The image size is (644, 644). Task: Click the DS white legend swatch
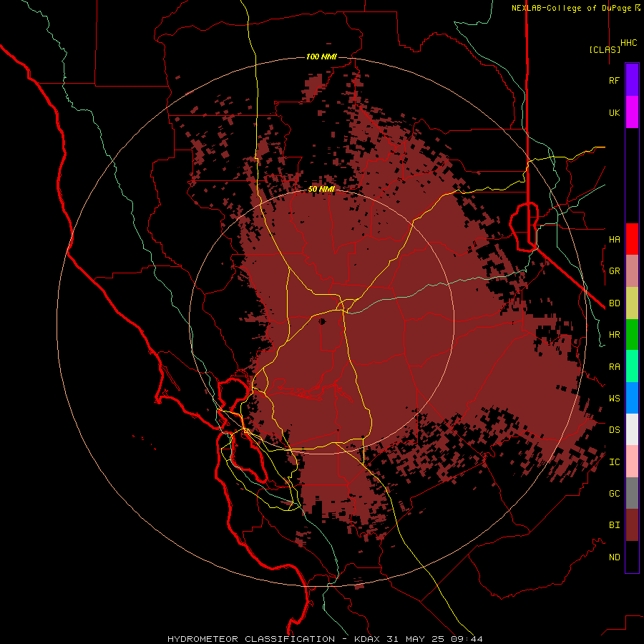click(x=632, y=429)
